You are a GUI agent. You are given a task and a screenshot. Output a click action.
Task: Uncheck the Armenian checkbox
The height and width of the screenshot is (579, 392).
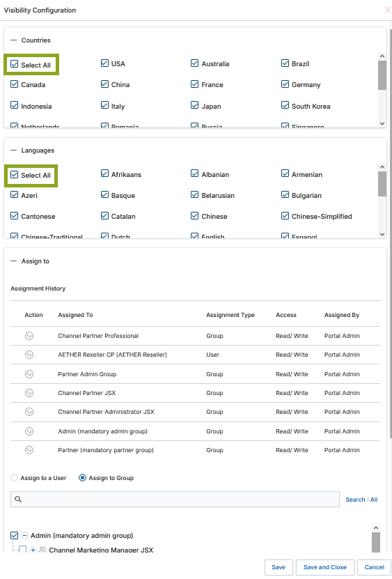(285, 173)
